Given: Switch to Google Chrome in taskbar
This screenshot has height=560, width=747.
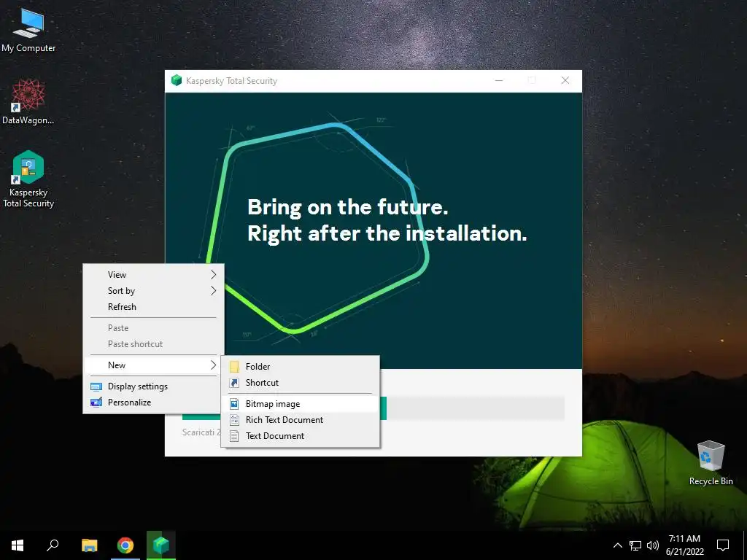Looking at the screenshot, I should (125, 545).
